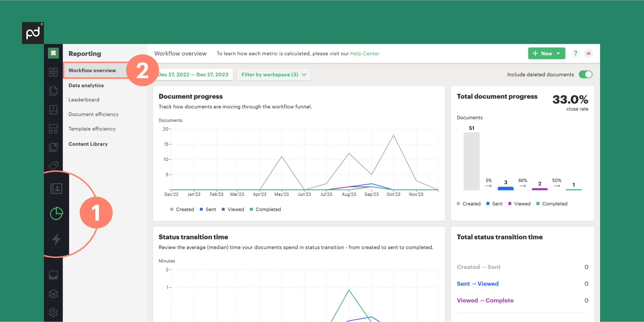This screenshot has width=644, height=322.
Task: Toggle Created legend in Document progress chart
Action: point(182,209)
